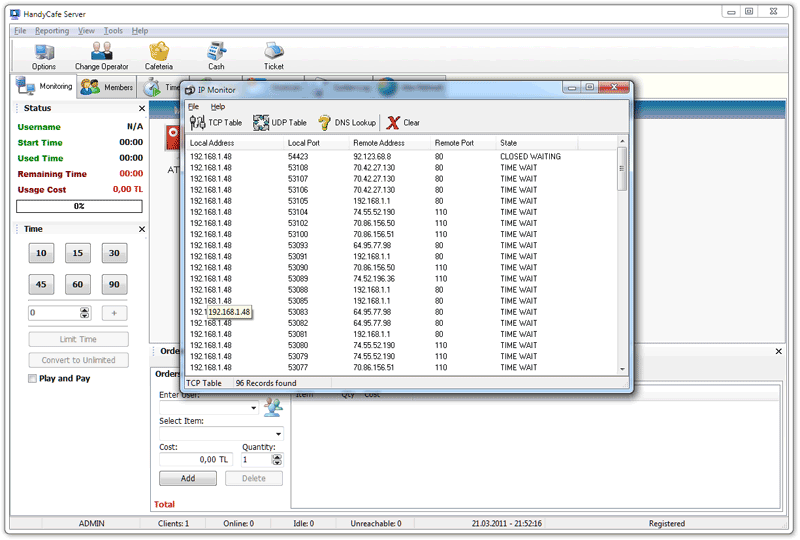Viewport: 800px width, 540px height.
Task: Enable the Play and Pay checkbox
Action: pos(33,379)
